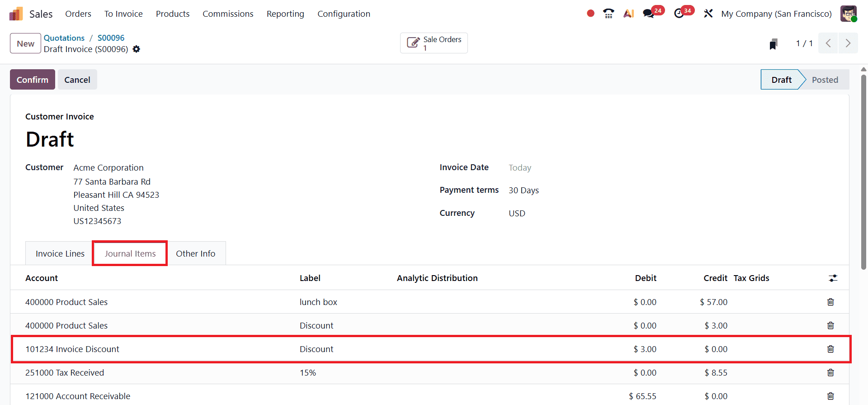Open the Sale Orders smart button
868x405 pixels.
[434, 43]
